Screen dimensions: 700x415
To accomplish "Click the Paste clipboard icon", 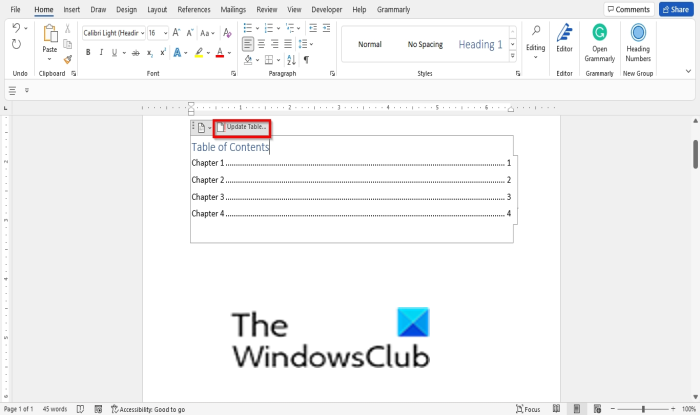I will 50,34.
